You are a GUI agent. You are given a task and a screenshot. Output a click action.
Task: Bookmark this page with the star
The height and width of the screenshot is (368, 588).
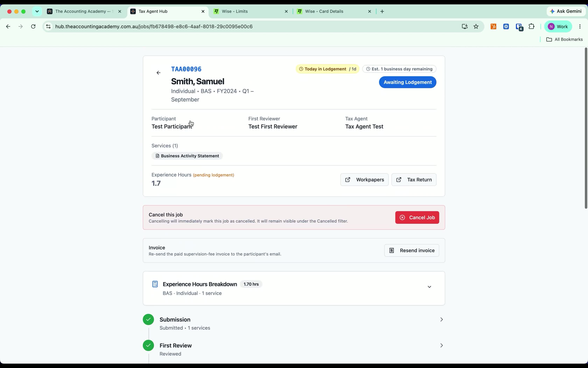476,26
